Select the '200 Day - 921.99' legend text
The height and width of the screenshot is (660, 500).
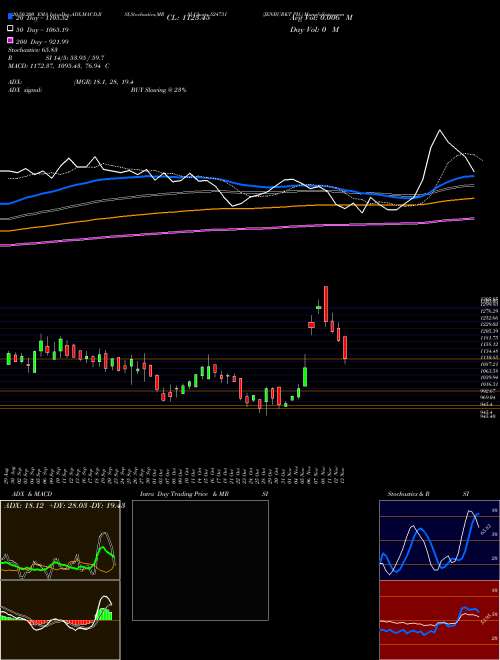point(42,41)
